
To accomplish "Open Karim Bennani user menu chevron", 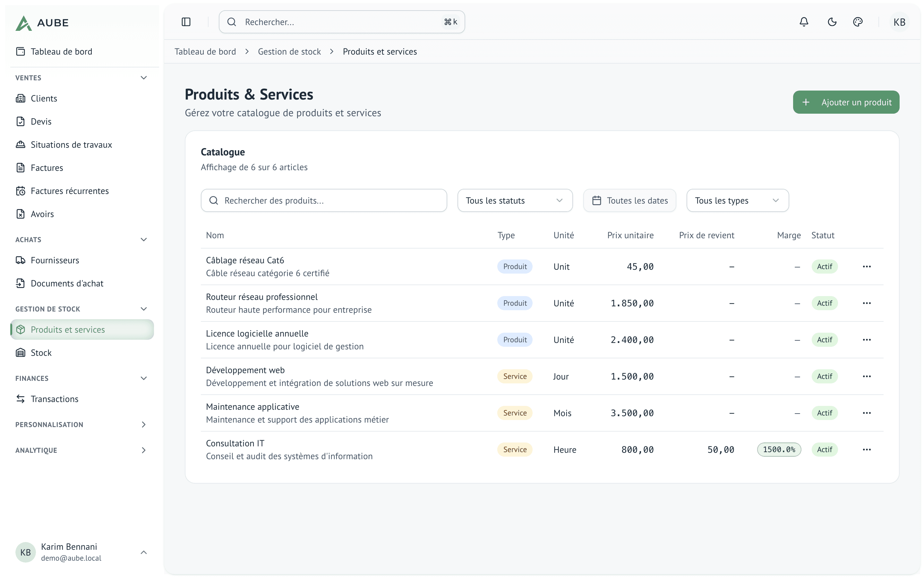I will [143, 552].
